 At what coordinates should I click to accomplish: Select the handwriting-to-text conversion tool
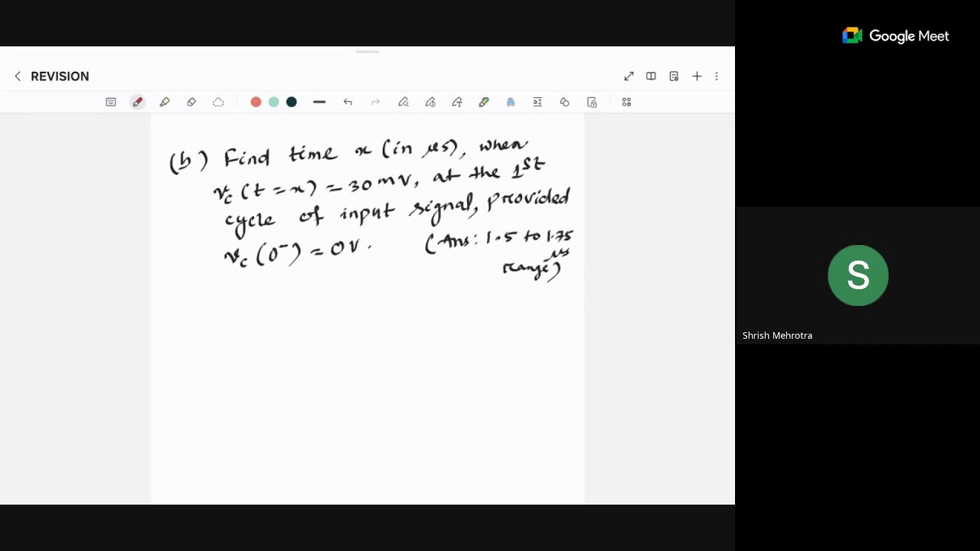tap(537, 102)
